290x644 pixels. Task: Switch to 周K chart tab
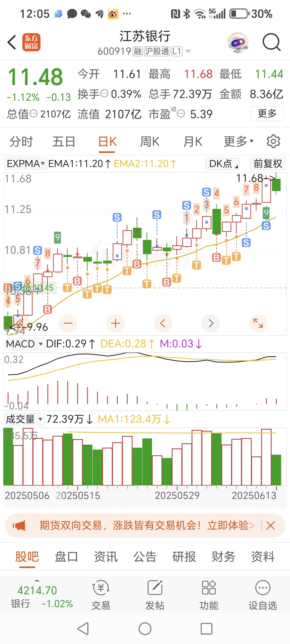[x=150, y=141]
